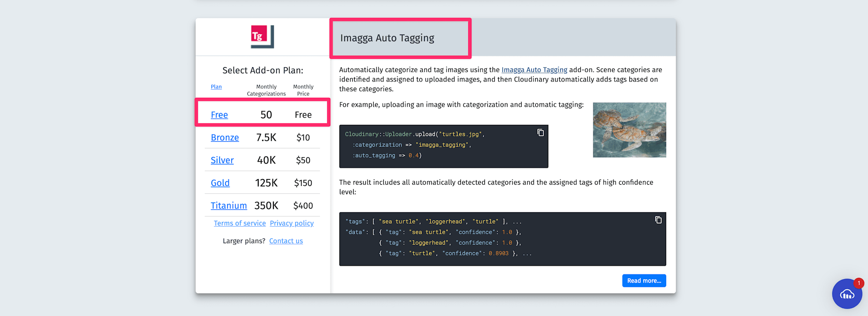Open Privacy policy link
The height and width of the screenshot is (316, 868).
[292, 223]
